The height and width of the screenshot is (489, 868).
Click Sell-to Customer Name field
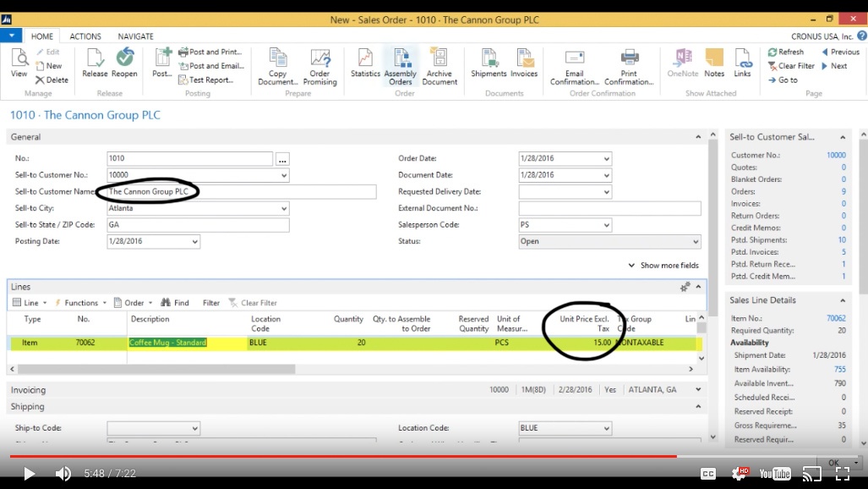click(x=242, y=192)
